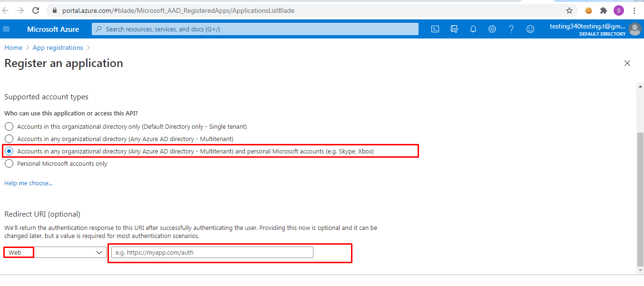
Task: Open the help question mark
Action: 511,29
